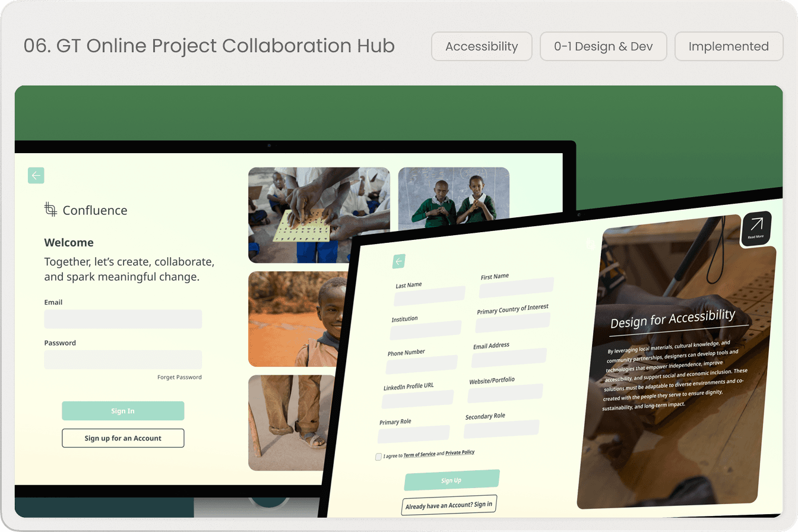
Task: Click Already have an Account? Sign in
Action: point(449,505)
